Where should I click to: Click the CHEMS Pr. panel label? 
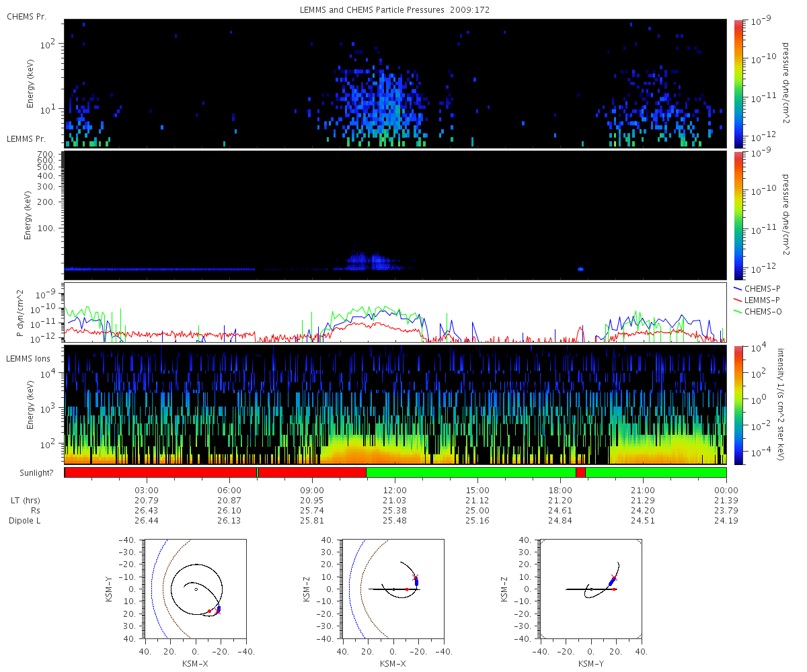click(26, 16)
